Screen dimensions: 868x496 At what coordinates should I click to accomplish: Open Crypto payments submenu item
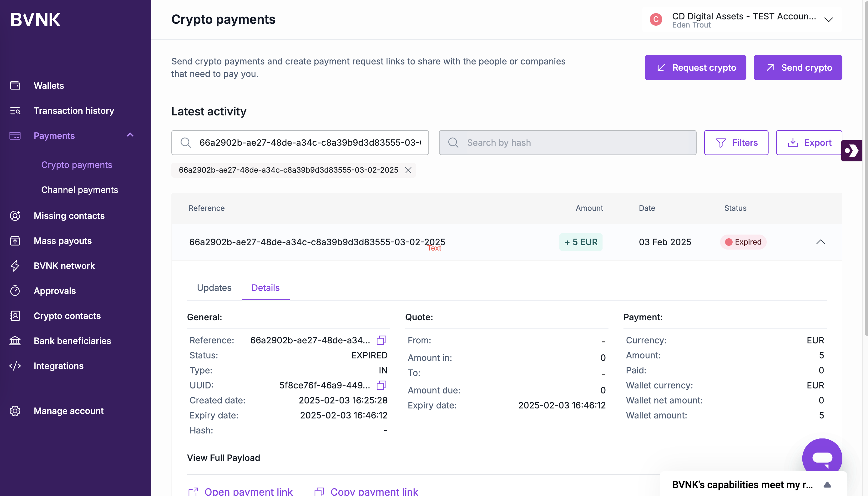tap(77, 165)
